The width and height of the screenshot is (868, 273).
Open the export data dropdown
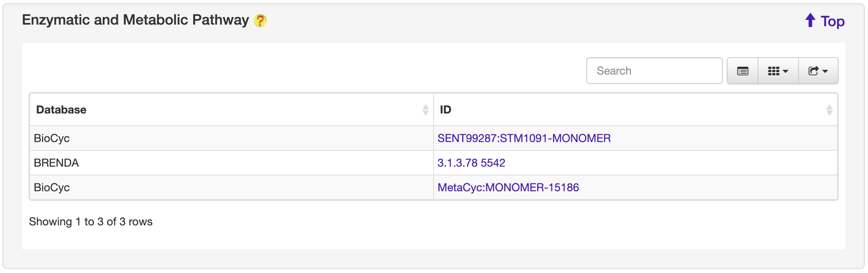coord(818,71)
